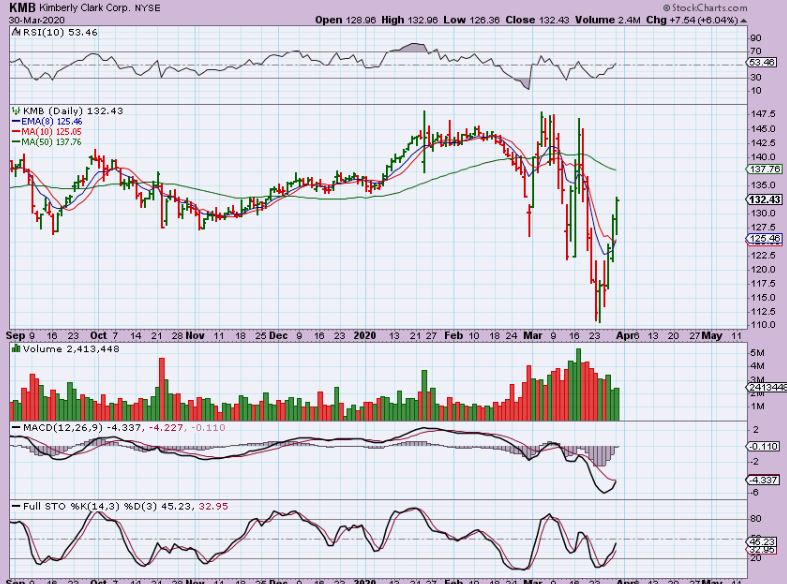Click the KMB ticker symbol in the title
This screenshot has height=584, width=787.
[x=23, y=8]
